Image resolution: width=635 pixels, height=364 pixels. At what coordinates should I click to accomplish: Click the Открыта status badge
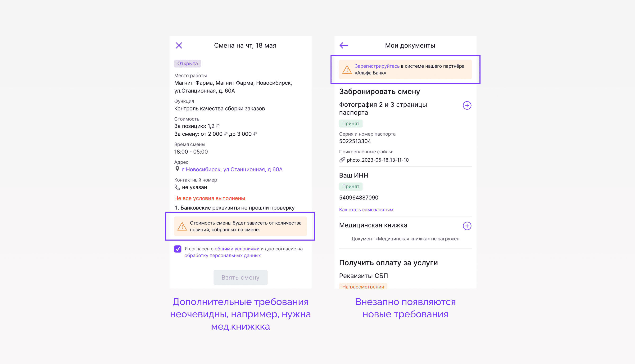coord(187,63)
